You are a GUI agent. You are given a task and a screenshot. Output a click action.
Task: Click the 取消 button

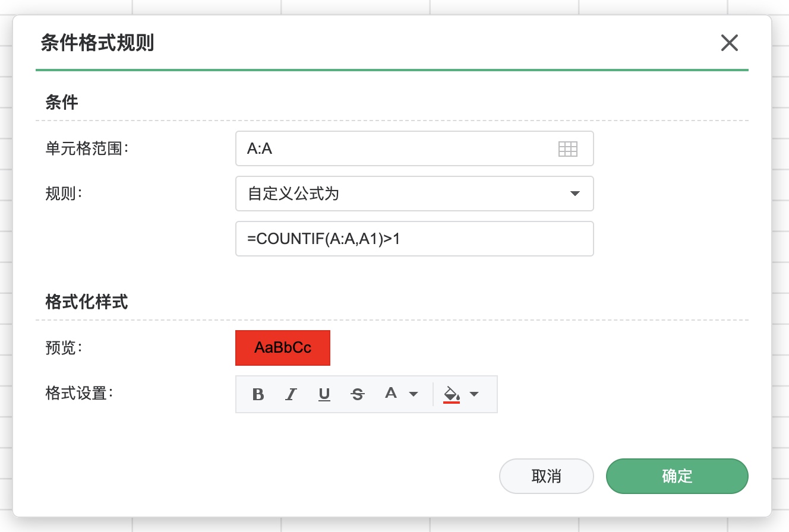(547, 476)
